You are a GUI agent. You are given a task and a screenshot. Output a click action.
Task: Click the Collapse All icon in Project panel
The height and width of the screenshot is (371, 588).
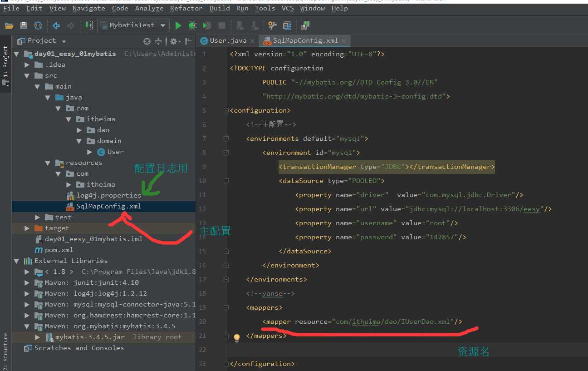point(158,41)
